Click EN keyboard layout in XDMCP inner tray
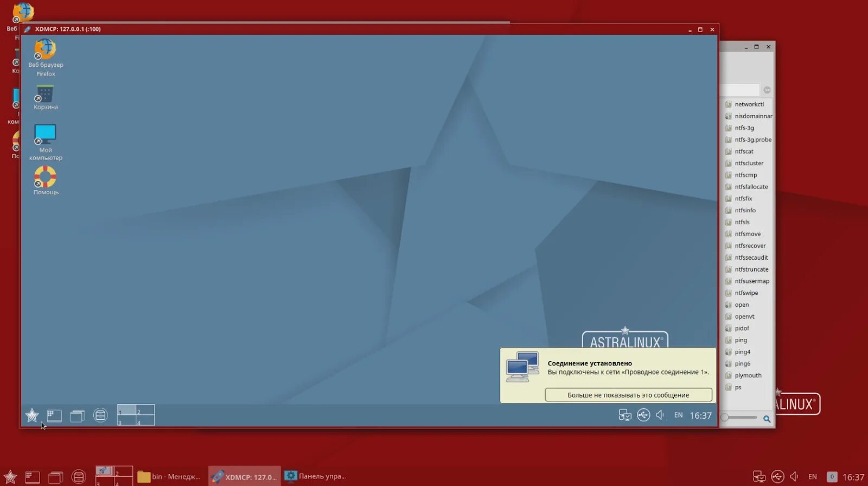868x486 pixels. pyautogui.click(x=678, y=415)
